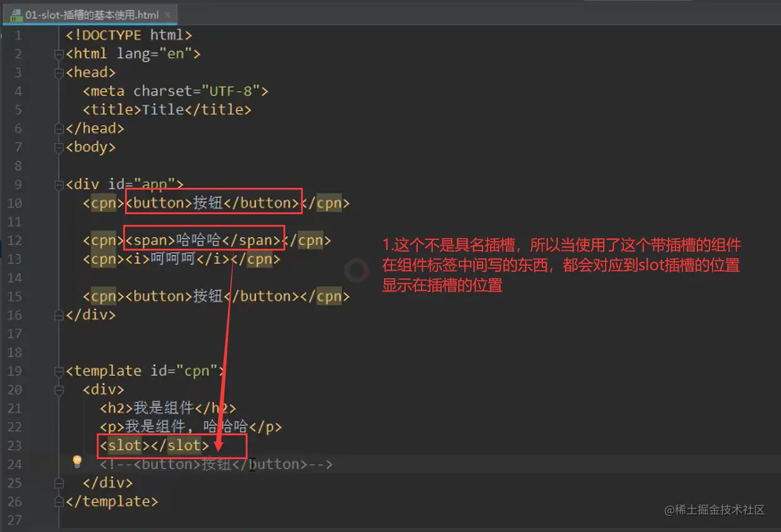The image size is (781, 532).
Task: Click the lightbulb intention icon on line 24
Action: (x=77, y=463)
